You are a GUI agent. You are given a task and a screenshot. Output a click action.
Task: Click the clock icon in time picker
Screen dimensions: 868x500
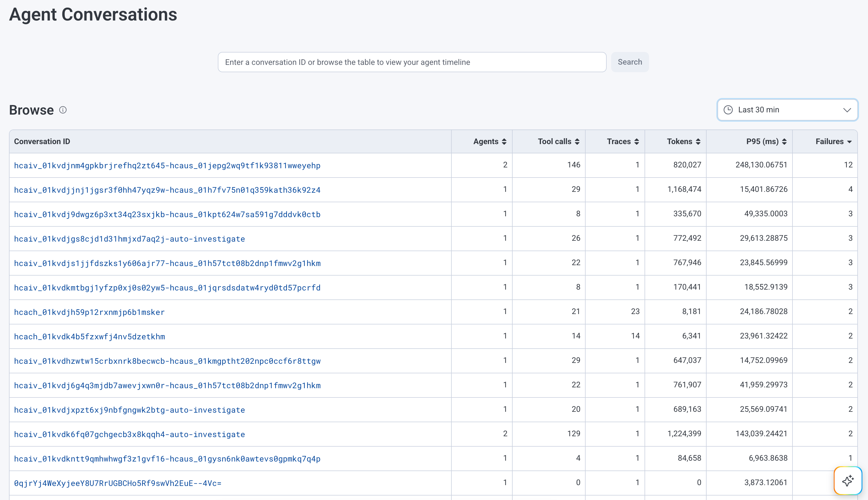point(728,110)
